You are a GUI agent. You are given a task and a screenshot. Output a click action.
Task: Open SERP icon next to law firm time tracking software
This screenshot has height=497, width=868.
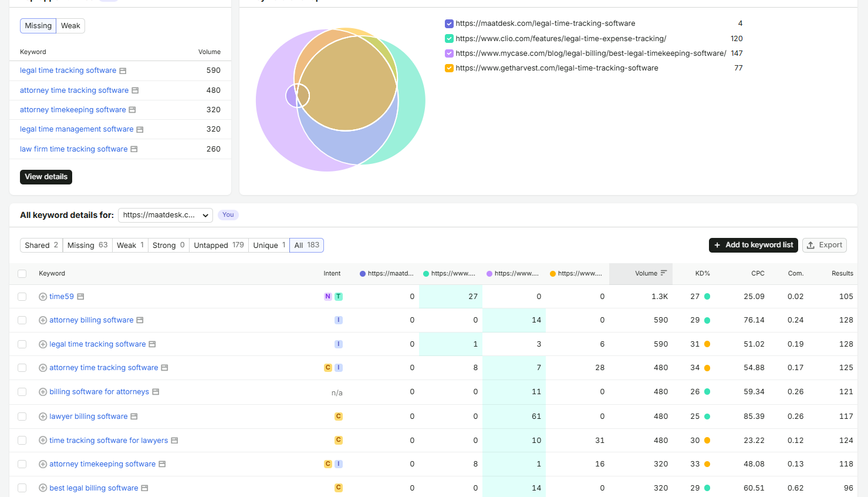(134, 149)
